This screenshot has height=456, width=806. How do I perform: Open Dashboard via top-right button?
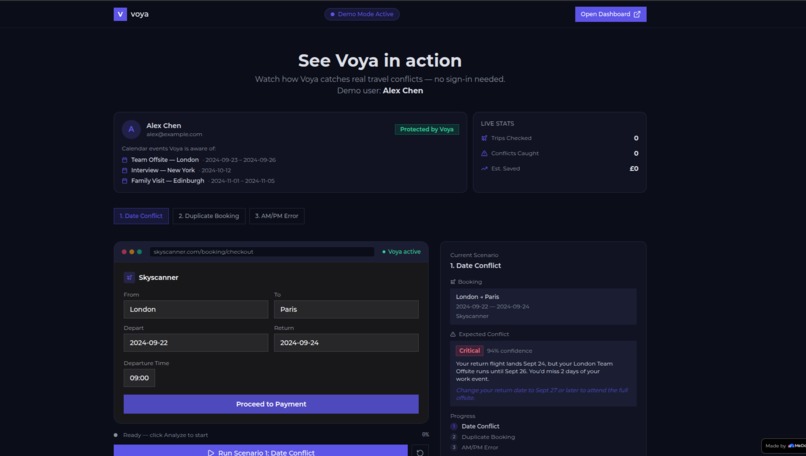[x=610, y=14]
